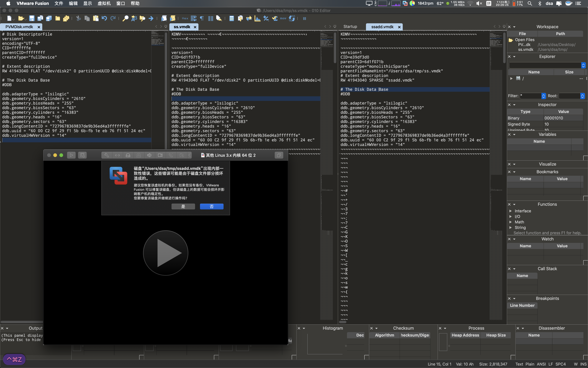Viewport: 588px width, 368px height.
Task: Toggle the pause debug icon in toolbar
Action: click(304, 18)
